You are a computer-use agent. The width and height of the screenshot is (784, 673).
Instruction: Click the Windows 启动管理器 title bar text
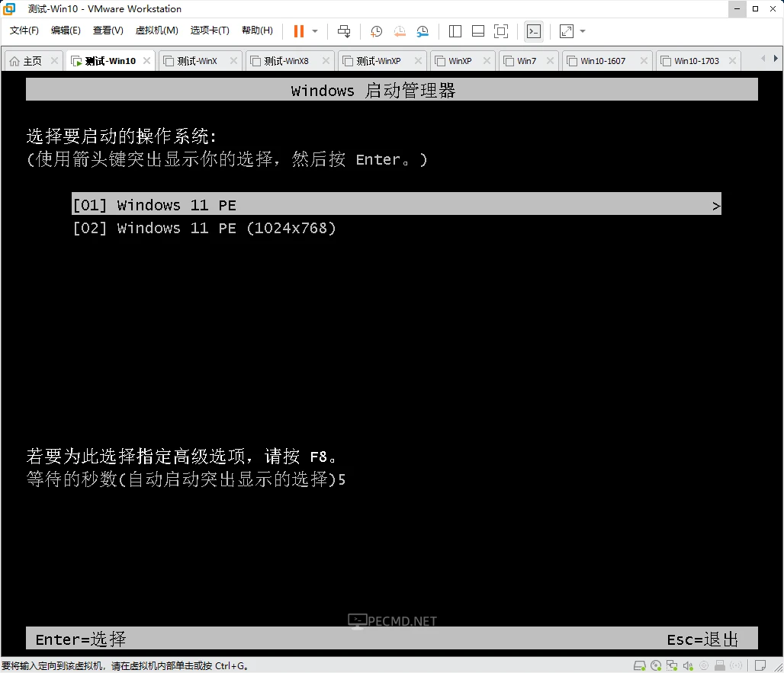point(373,91)
